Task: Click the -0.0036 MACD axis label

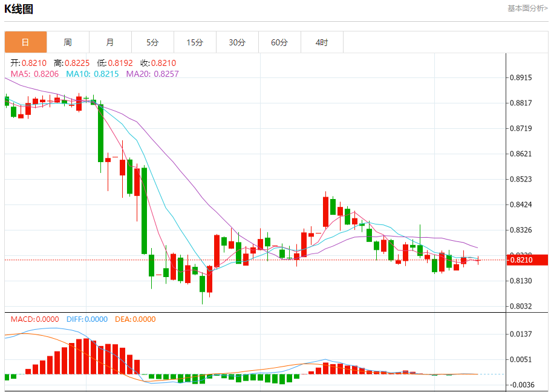Action: tap(521, 385)
